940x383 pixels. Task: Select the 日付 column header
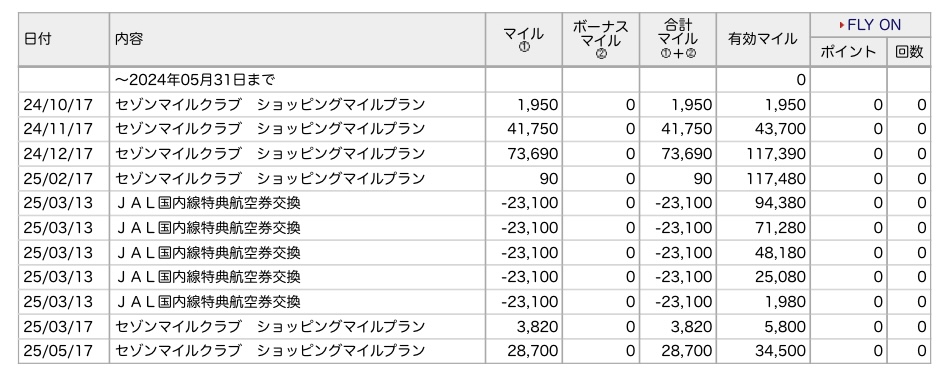(x=37, y=40)
